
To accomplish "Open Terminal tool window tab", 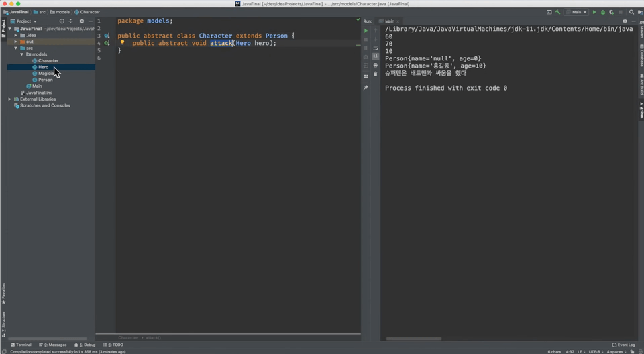I will (21, 345).
